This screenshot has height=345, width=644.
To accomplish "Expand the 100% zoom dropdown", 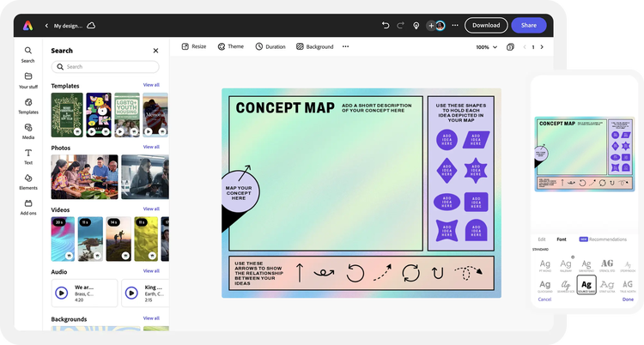I will click(x=486, y=47).
